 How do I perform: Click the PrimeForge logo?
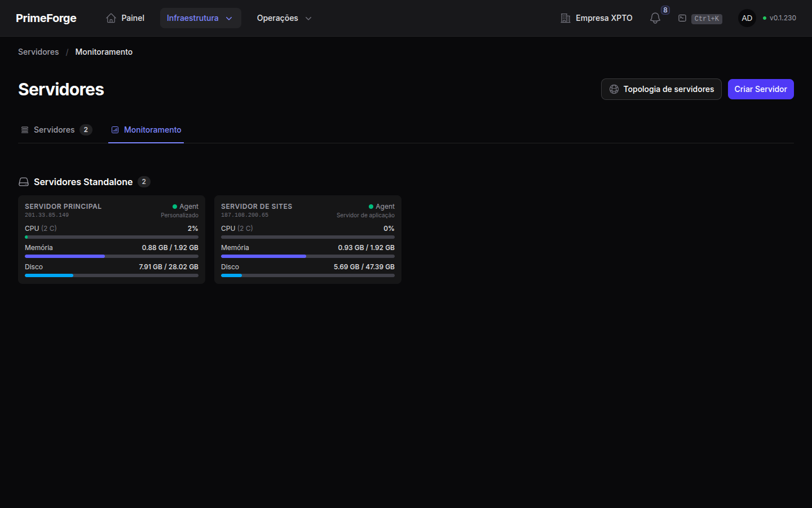click(46, 18)
